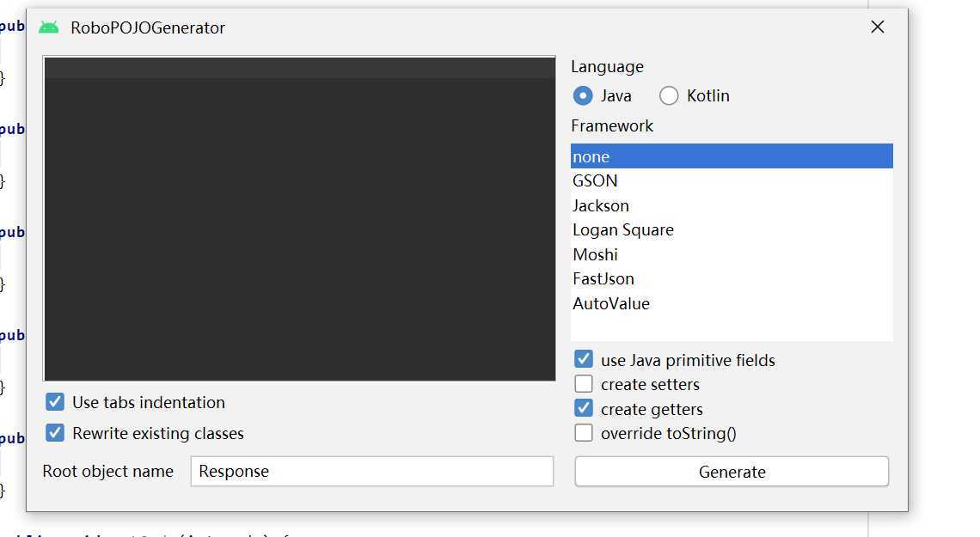The image size is (980, 537).
Task: Uncheck 'use Java primitive fields' option
Action: pos(584,359)
